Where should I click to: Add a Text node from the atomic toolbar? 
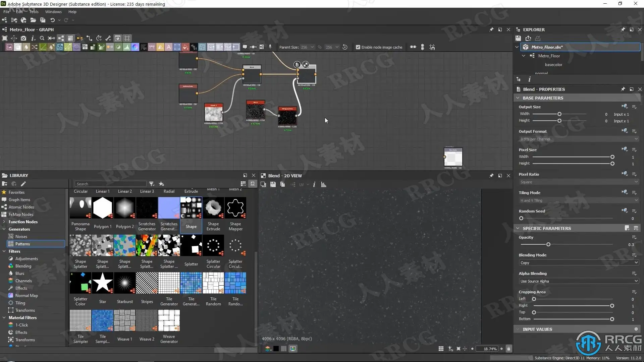pos(169,47)
